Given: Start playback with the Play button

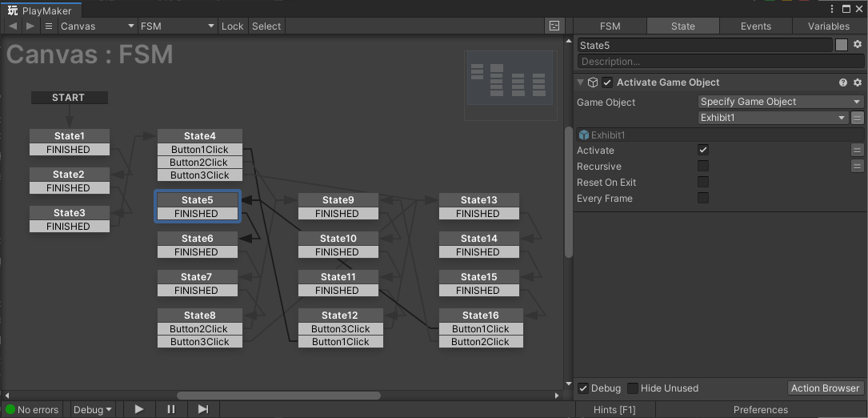Looking at the screenshot, I should tap(139, 409).
